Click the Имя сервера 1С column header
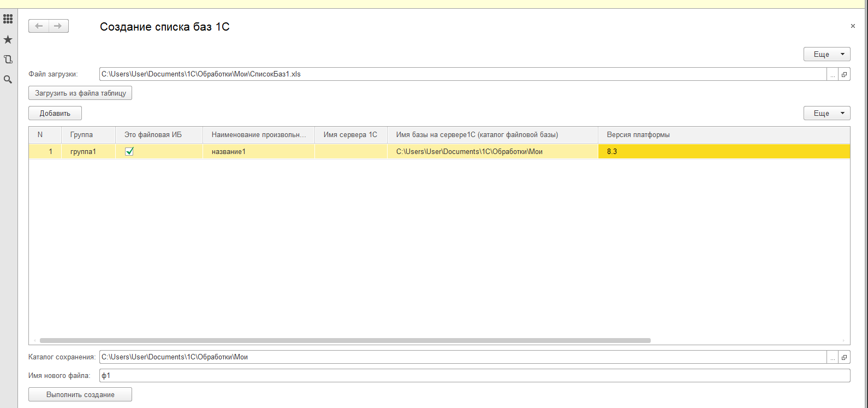This screenshot has height=408, width=868. [350, 134]
